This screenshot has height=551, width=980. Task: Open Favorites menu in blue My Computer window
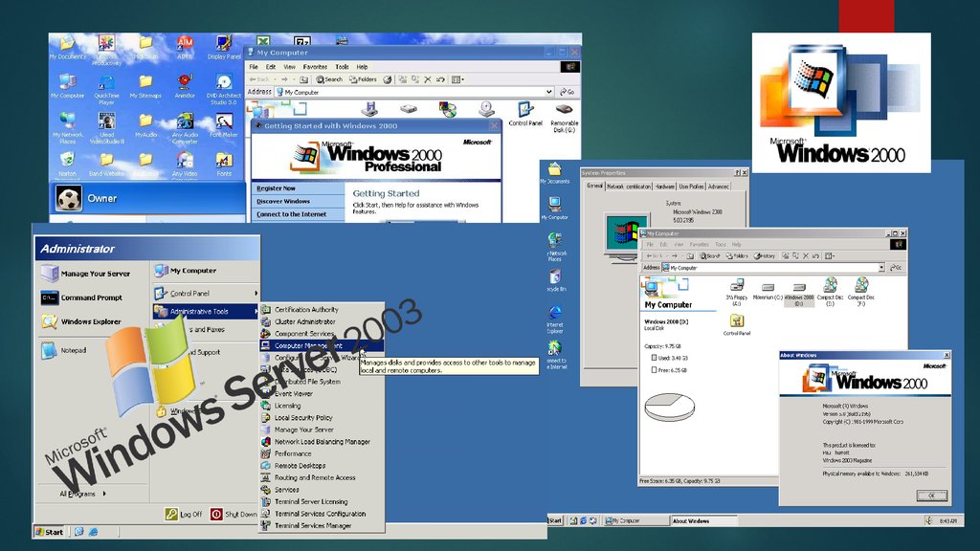coord(315,67)
